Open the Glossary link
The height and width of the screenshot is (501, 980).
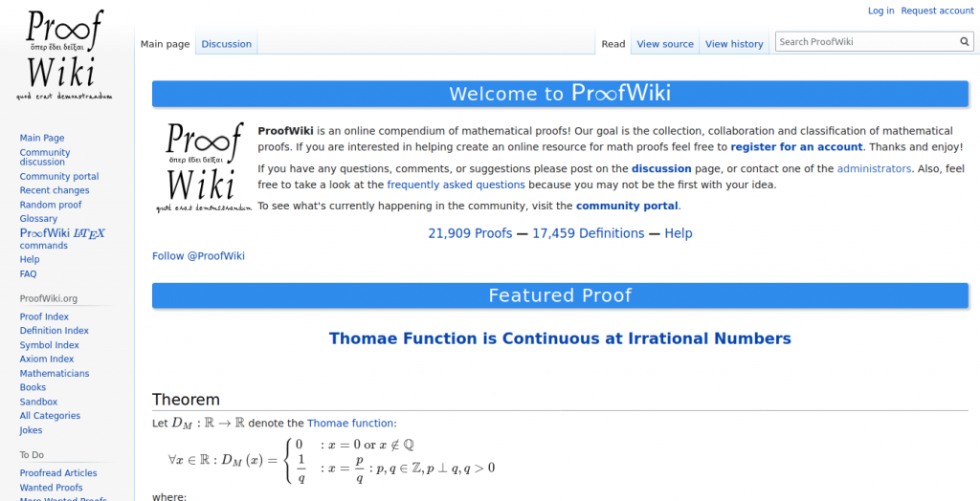pyautogui.click(x=38, y=219)
